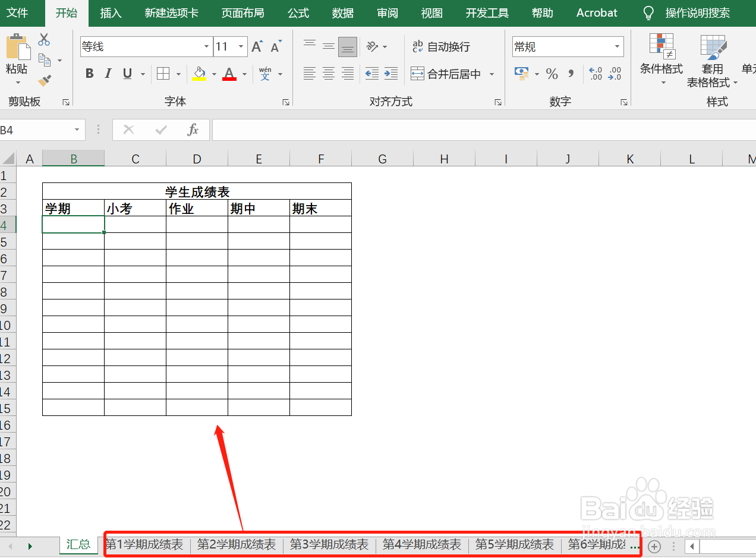Click 合并后居中 merge and center

(x=446, y=74)
